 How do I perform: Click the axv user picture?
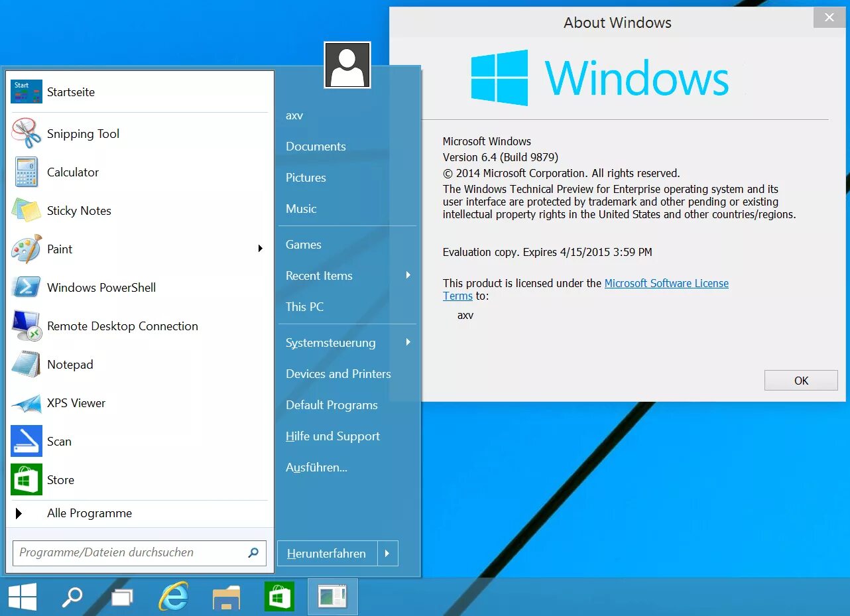[347, 64]
